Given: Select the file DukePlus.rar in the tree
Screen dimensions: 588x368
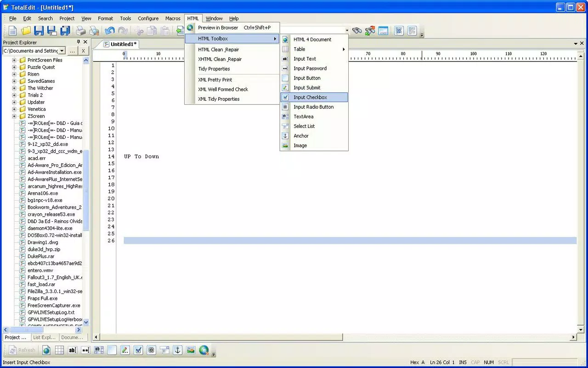Looking at the screenshot, I should click(x=41, y=256).
